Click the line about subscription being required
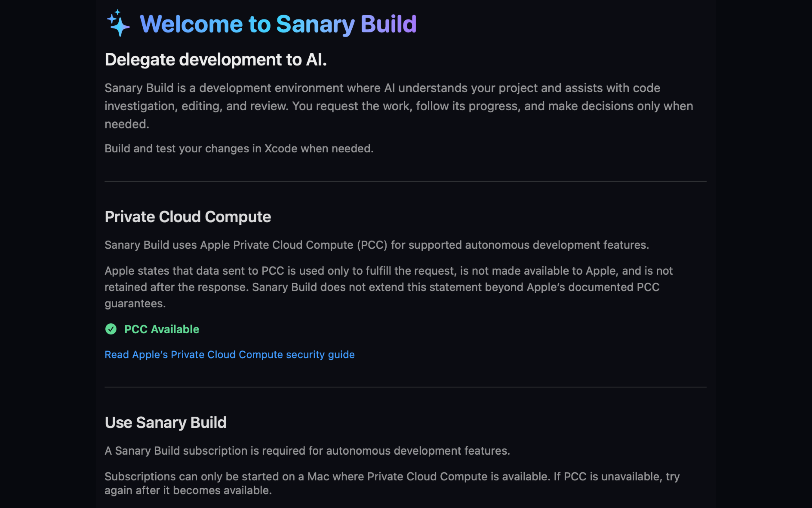The width and height of the screenshot is (812, 508). pyautogui.click(x=307, y=450)
